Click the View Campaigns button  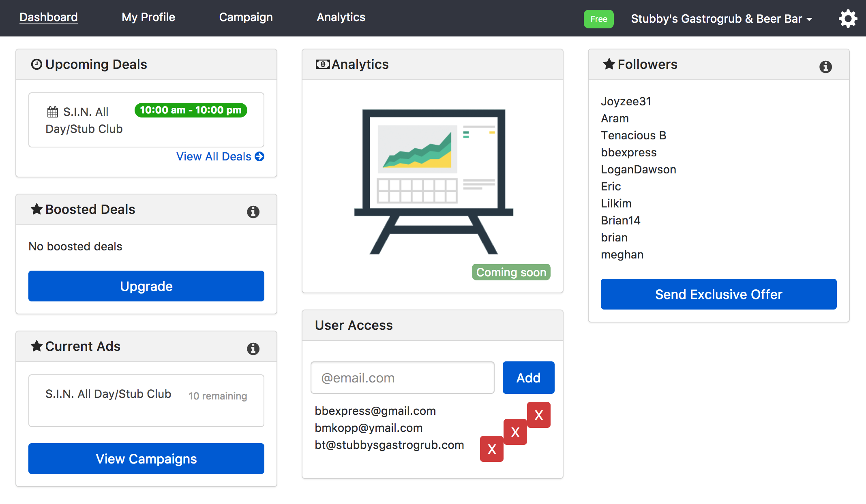pos(146,459)
